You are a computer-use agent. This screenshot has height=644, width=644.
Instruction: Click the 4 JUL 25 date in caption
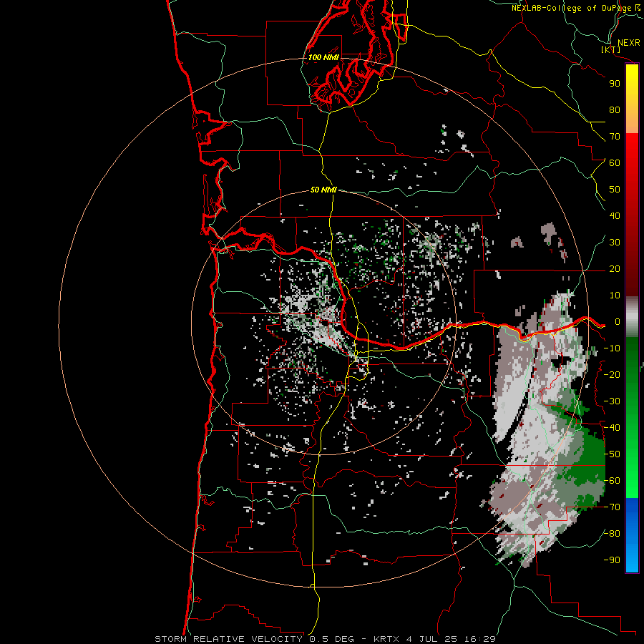click(434, 639)
